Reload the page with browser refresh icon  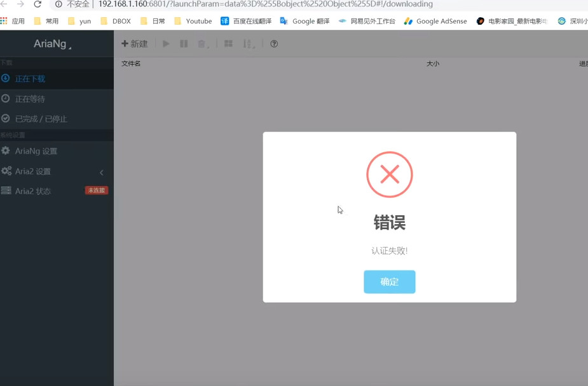pyautogui.click(x=38, y=4)
